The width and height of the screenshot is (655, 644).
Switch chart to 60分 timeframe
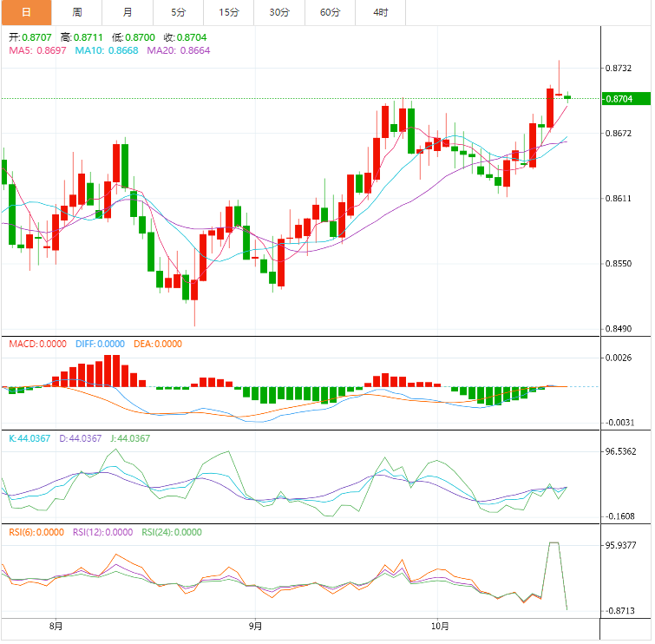pyautogui.click(x=330, y=12)
